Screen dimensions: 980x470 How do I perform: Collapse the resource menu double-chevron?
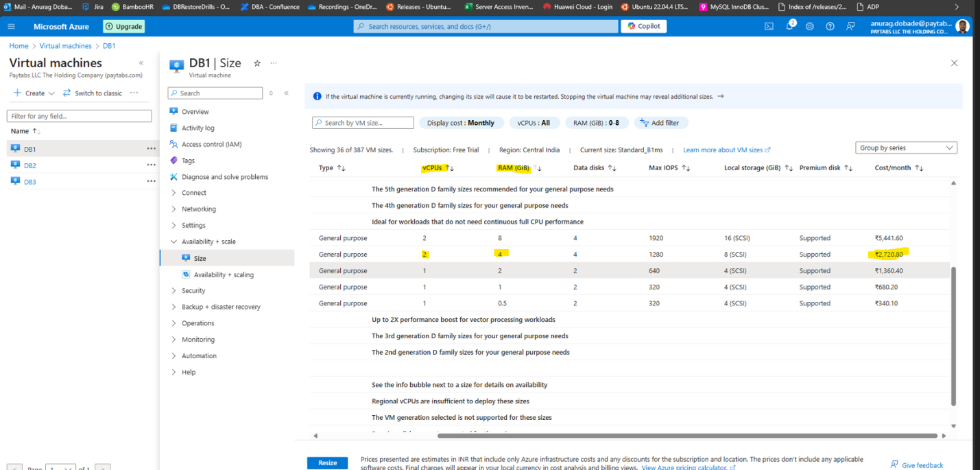click(x=286, y=93)
